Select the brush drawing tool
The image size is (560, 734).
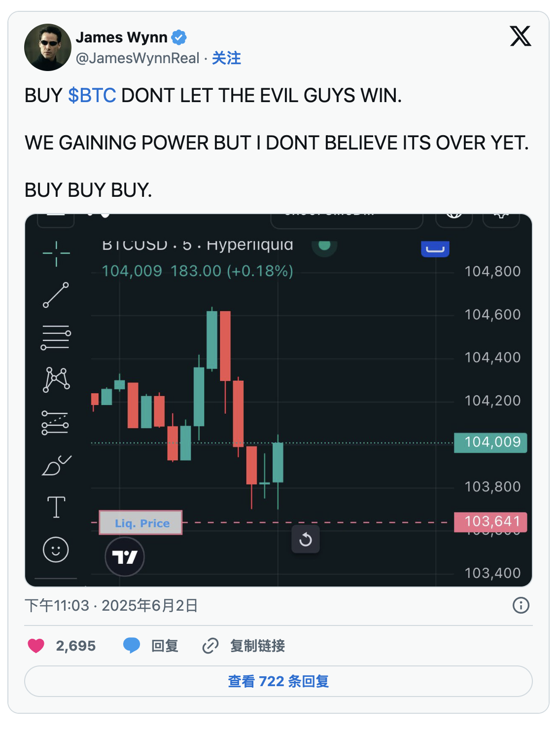[x=56, y=465]
